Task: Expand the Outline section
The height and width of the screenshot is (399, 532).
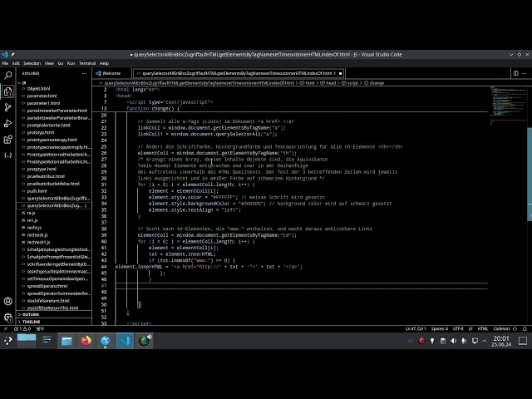Action: 31,314
